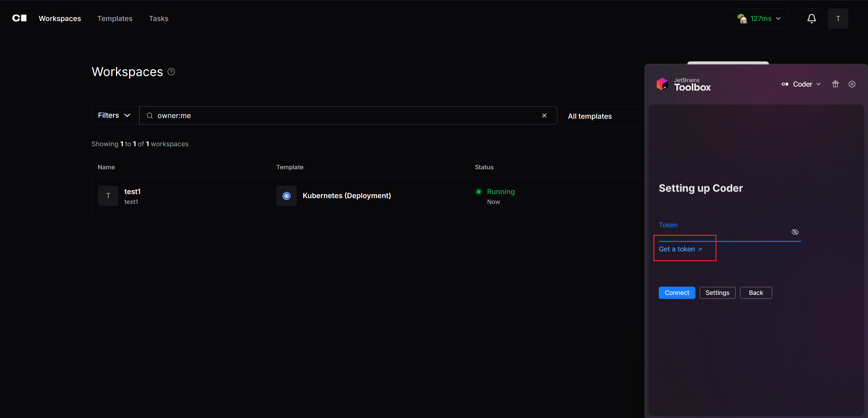Click the test1 workspace avatar

click(108, 196)
